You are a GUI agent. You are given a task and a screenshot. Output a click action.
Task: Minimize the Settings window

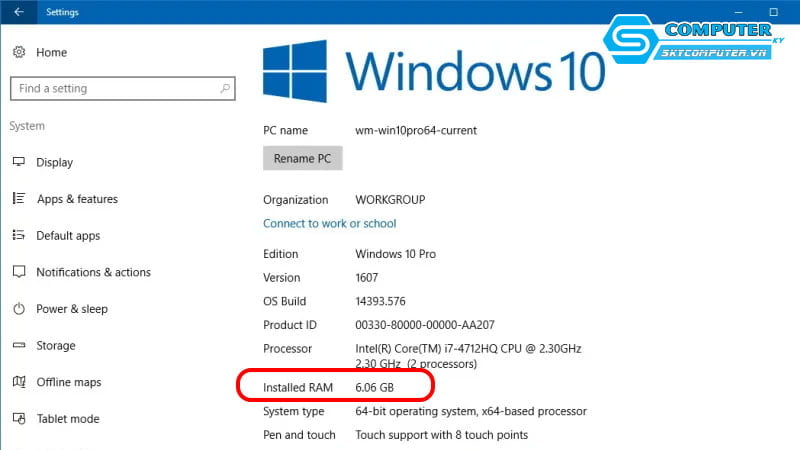[x=738, y=12]
